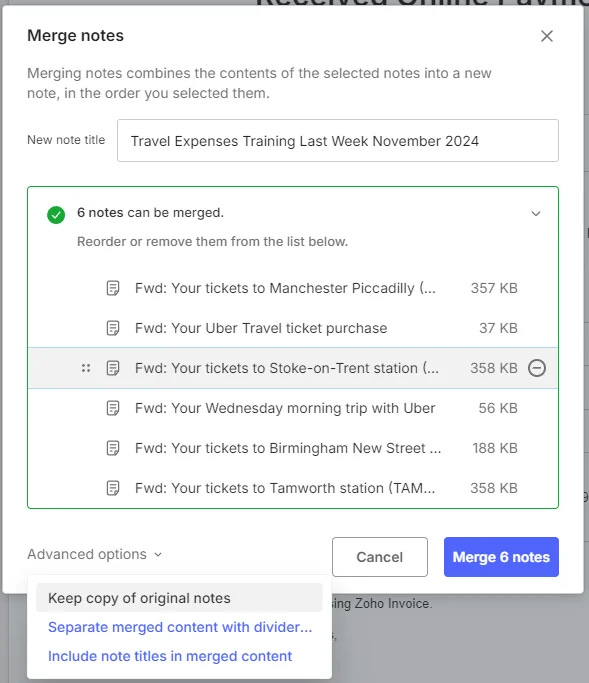Click note icon beside Manchester Piccadilly tickets
589x683 pixels.
(113, 288)
